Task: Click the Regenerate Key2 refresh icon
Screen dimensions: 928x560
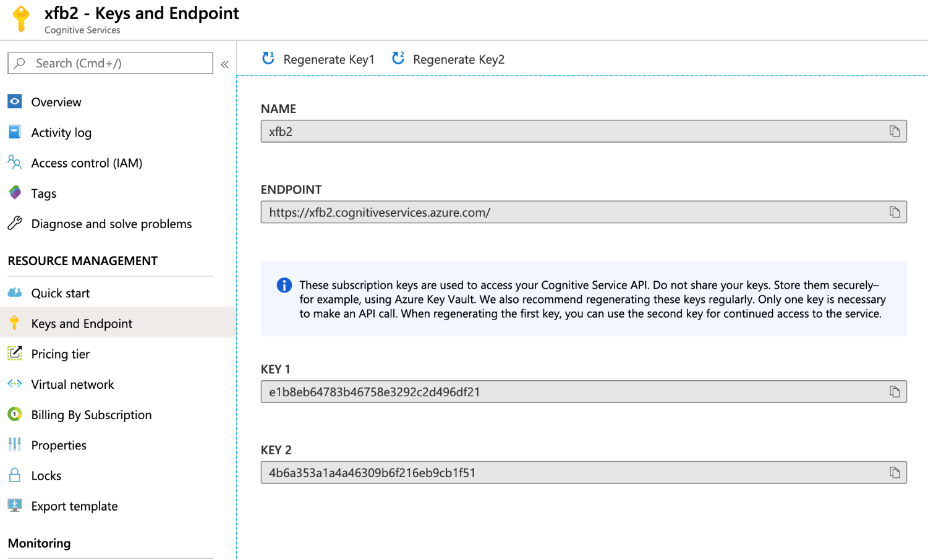Action: pos(398,58)
